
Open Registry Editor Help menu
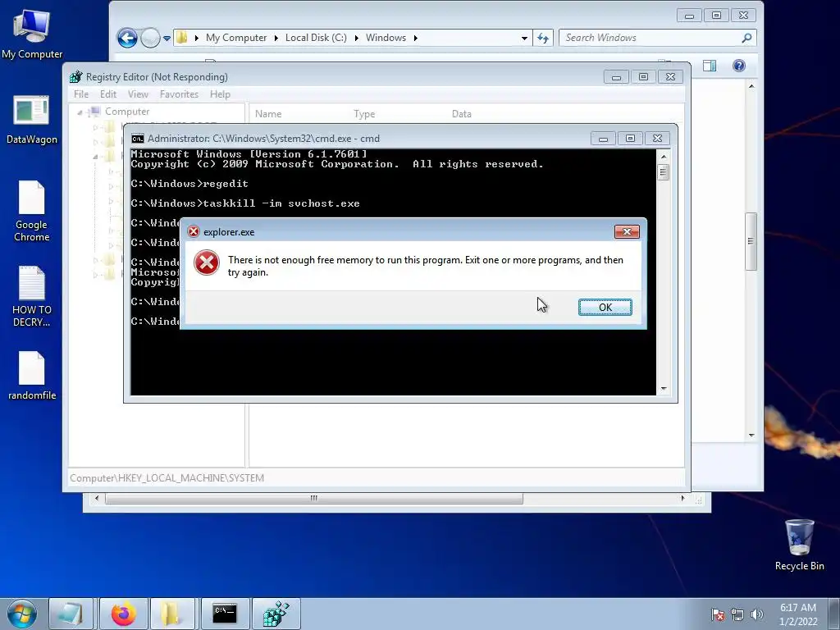pyautogui.click(x=220, y=94)
